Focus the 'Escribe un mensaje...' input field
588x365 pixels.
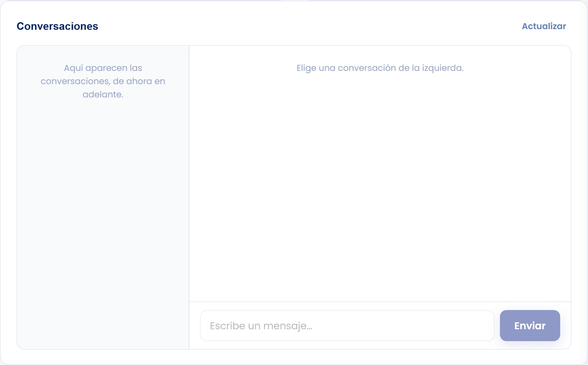347,326
